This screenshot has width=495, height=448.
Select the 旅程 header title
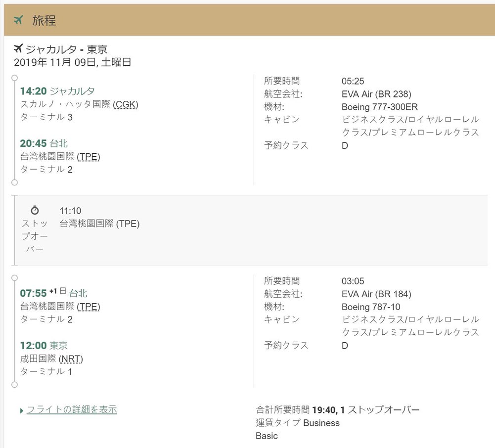coord(44,21)
